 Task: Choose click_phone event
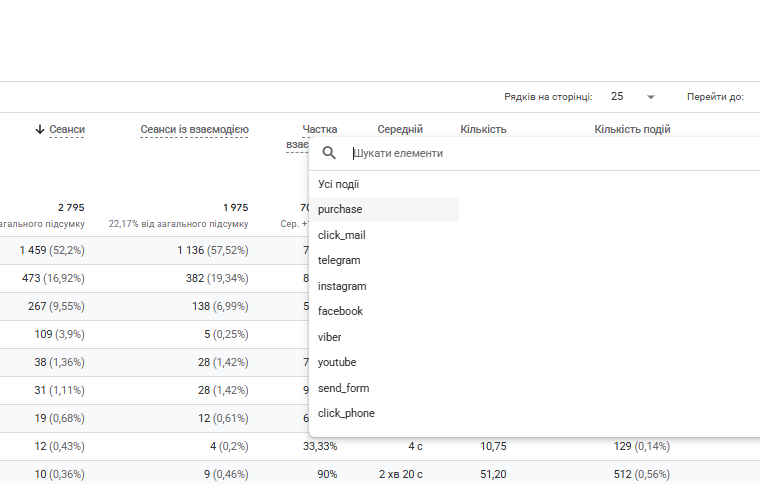pos(346,413)
